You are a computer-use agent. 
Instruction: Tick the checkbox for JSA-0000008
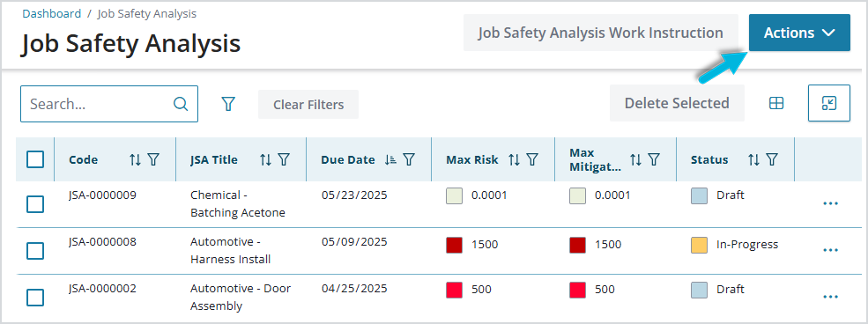[x=35, y=250]
